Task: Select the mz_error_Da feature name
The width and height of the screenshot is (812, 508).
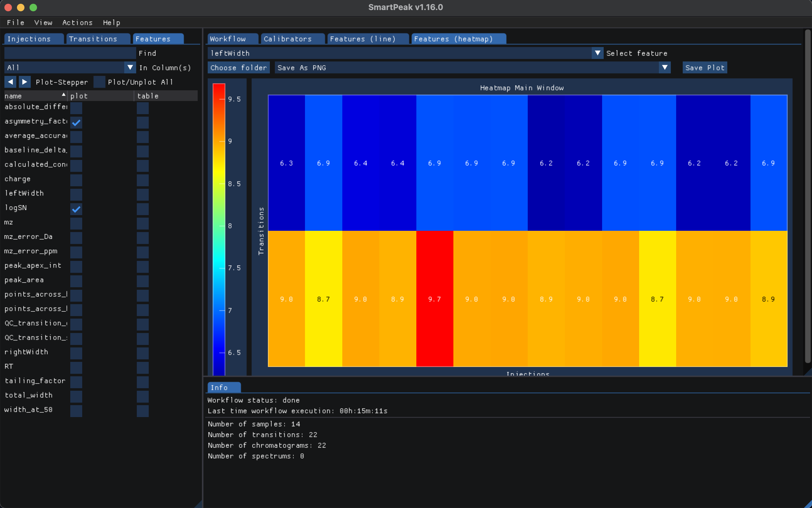Action: [29, 237]
